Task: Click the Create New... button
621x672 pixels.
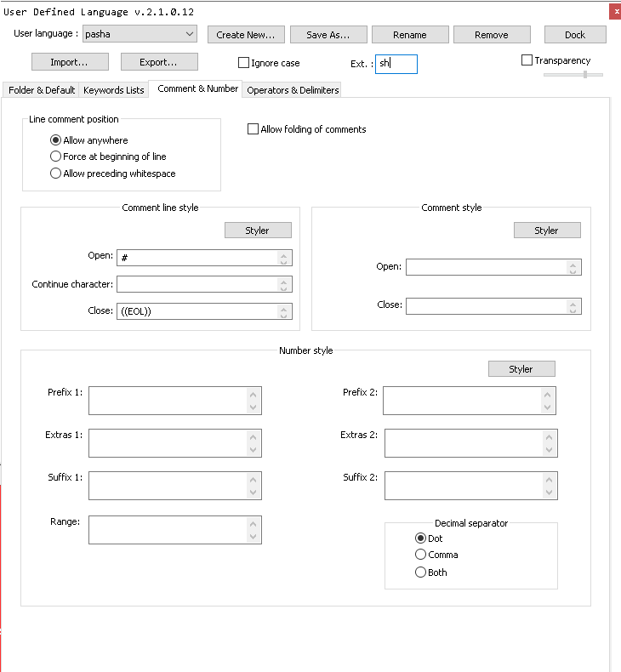Action: (x=246, y=35)
